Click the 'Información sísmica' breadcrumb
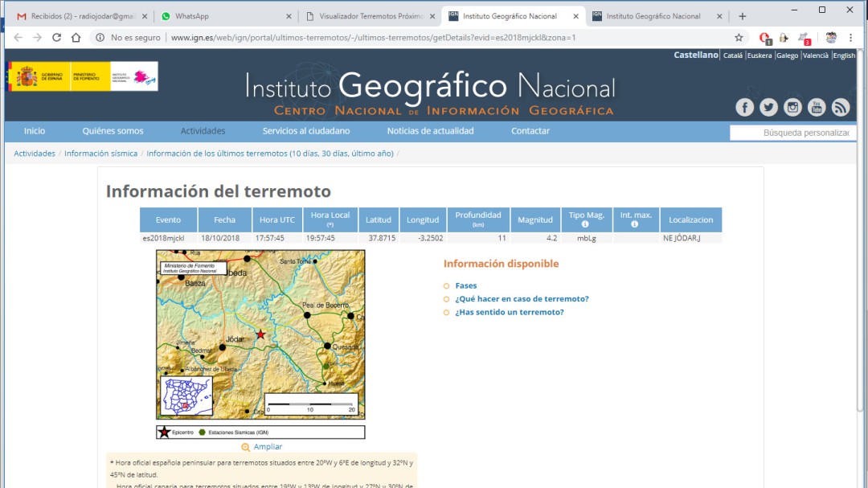Screen dimensions: 868x488 pos(100,154)
